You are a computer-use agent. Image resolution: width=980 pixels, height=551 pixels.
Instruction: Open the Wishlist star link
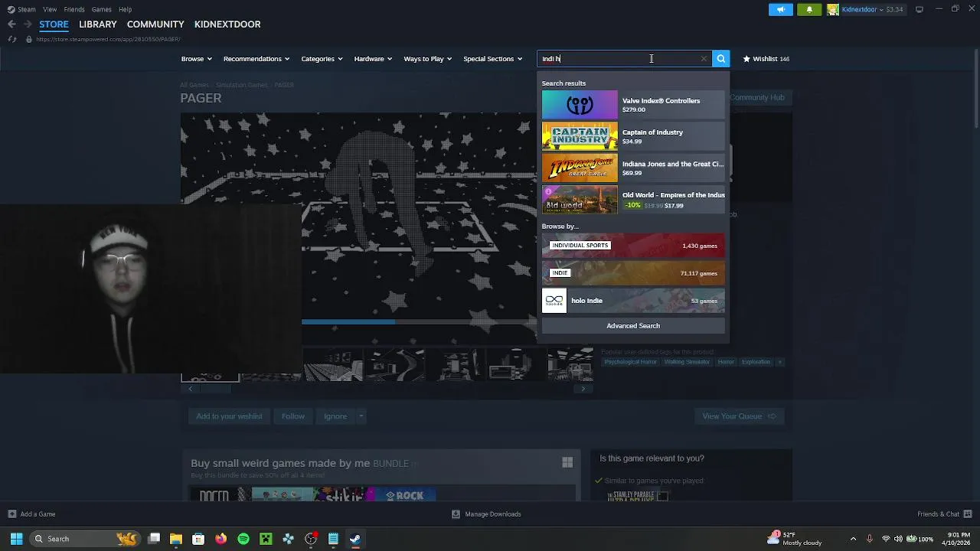point(766,59)
